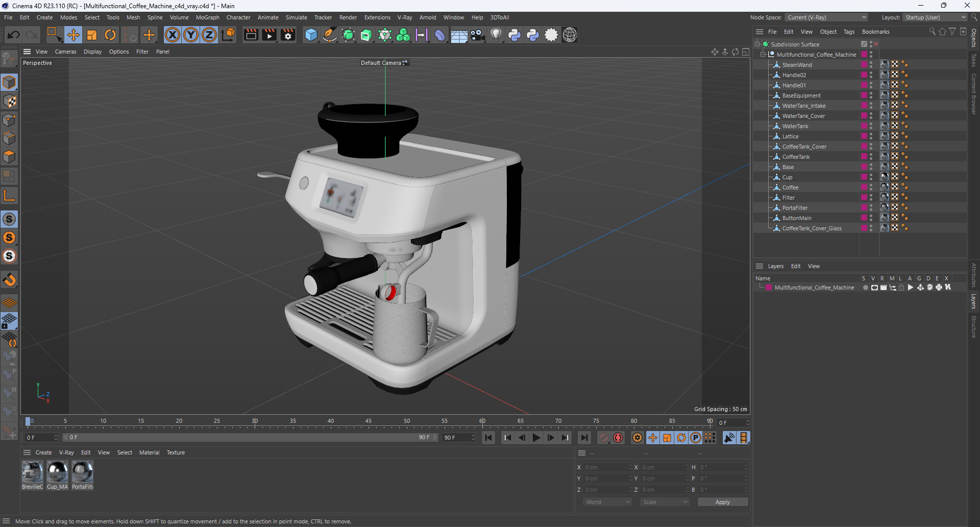Open the Scale coordinate dropdown
The width and height of the screenshot is (980, 527).
click(x=665, y=502)
